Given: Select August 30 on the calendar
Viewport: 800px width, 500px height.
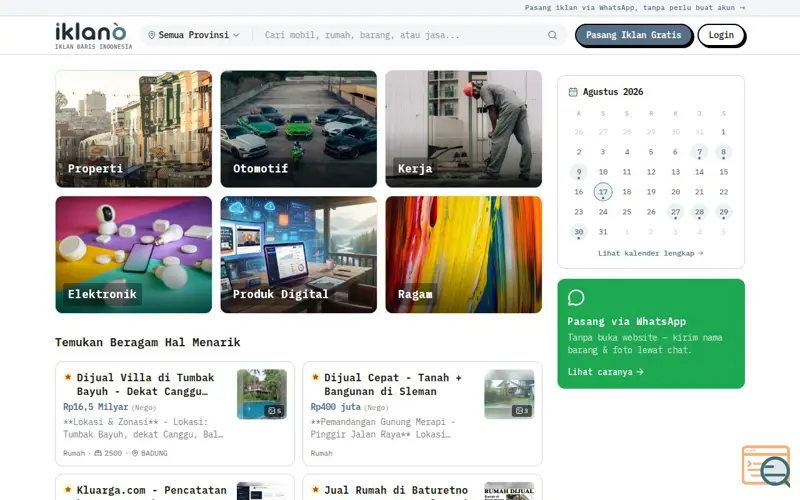Looking at the screenshot, I should [579, 232].
